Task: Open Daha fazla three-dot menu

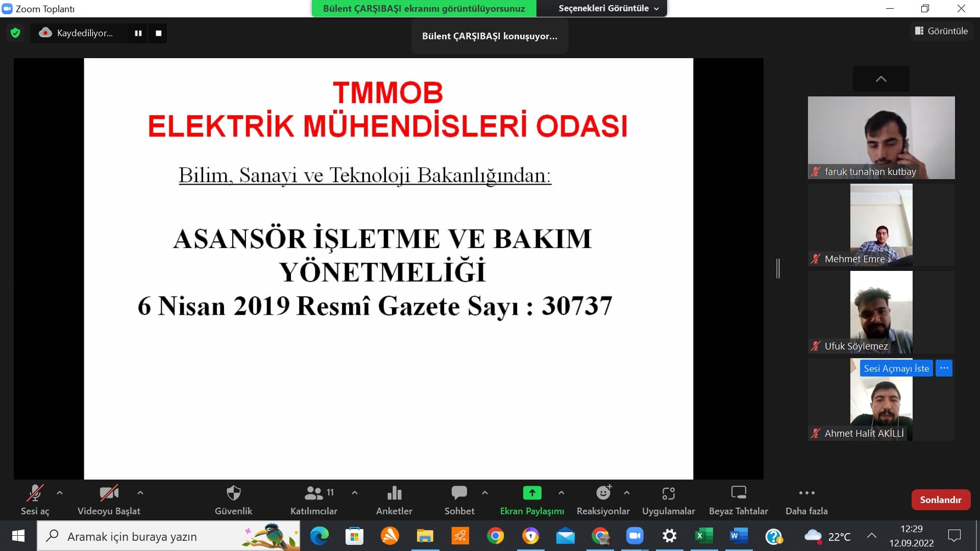Action: [x=806, y=500]
